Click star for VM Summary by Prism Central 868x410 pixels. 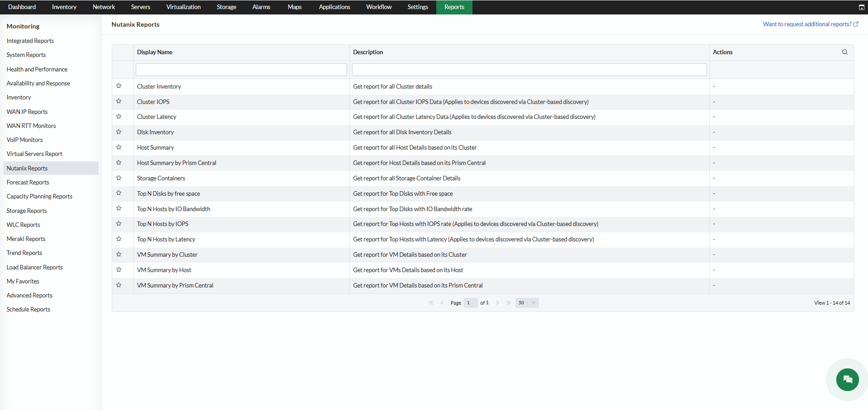pyautogui.click(x=119, y=285)
